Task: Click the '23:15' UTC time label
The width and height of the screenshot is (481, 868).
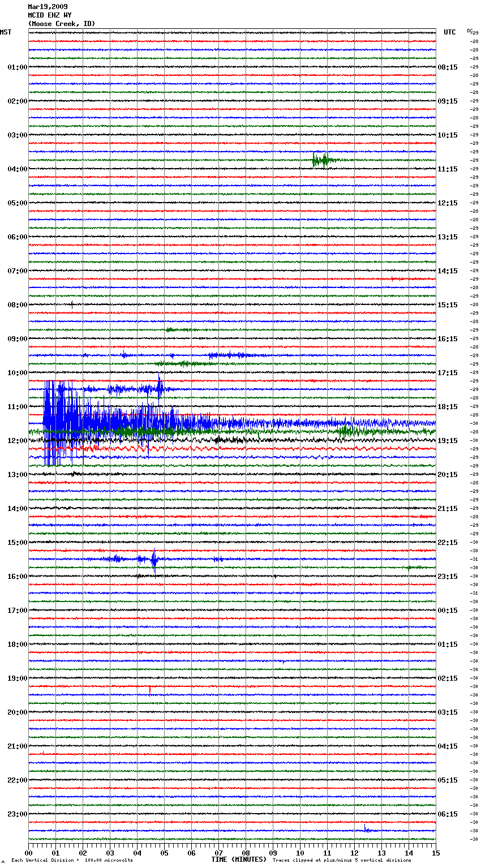Action: point(448,577)
